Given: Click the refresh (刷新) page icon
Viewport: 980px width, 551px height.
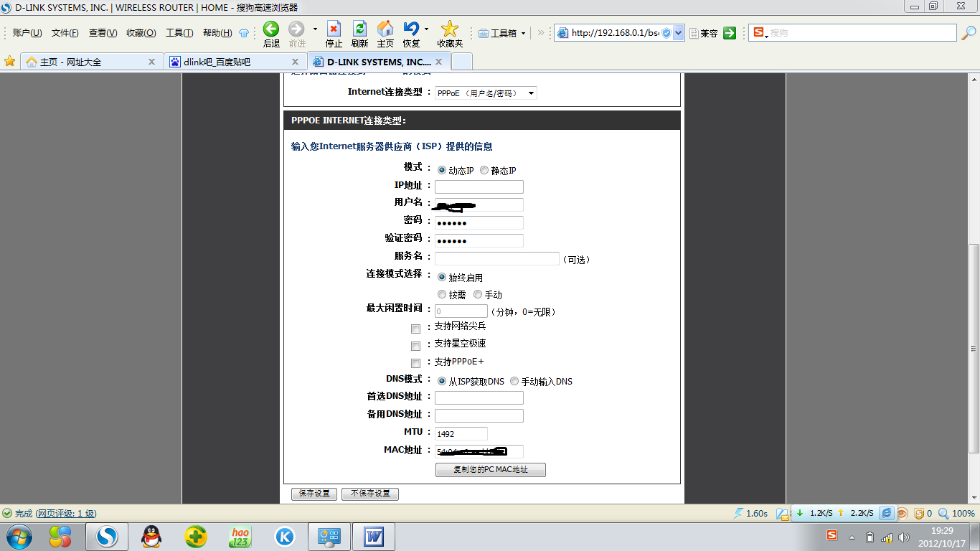Looking at the screenshot, I should pyautogui.click(x=359, y=29).
